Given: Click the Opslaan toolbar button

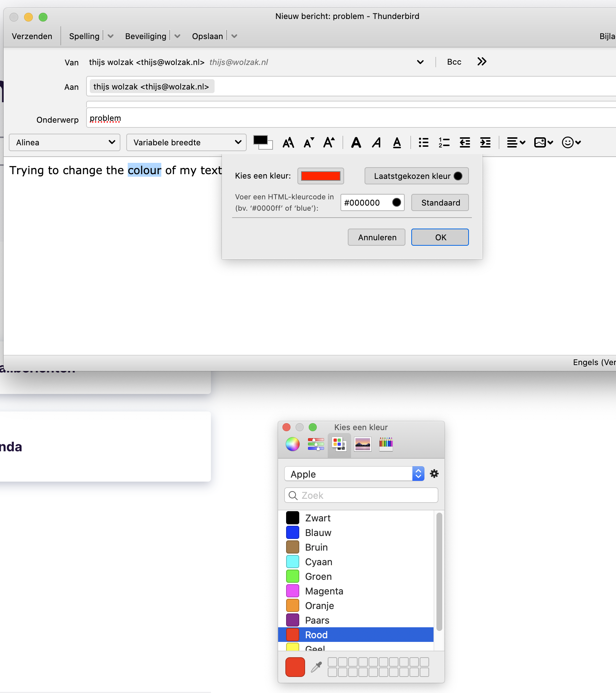Looking at the screenshot, I should tap(208, 36).
